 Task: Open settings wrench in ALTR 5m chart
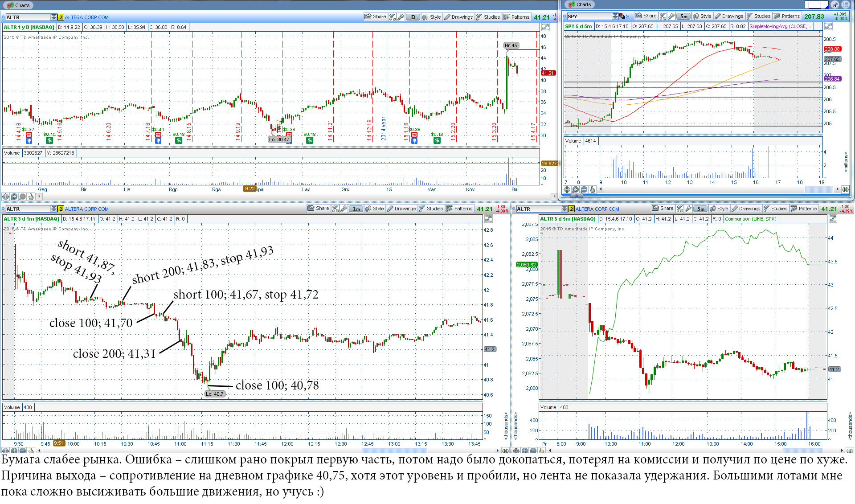click(688, 209)
